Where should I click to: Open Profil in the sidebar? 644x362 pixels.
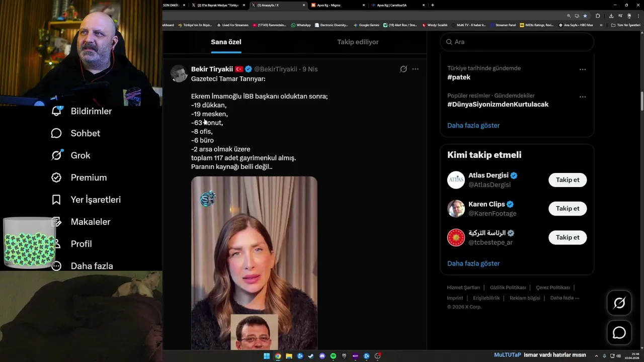[81, 244]
